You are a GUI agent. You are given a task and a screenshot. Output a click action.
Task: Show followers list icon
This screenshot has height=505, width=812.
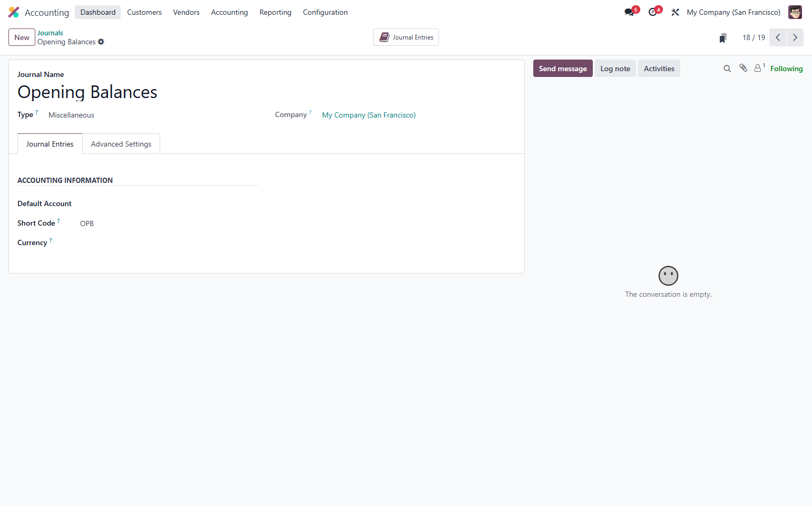click(759, 68)
